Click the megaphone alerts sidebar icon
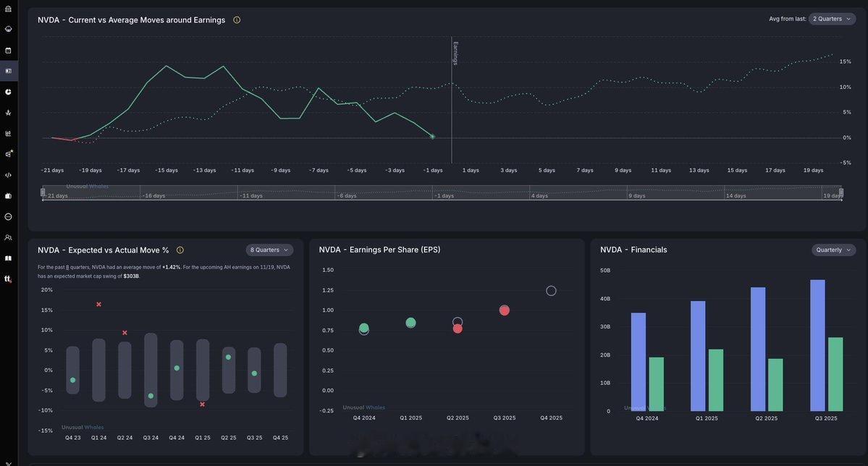This screenshot has height=466, width=868. (8, 154)
